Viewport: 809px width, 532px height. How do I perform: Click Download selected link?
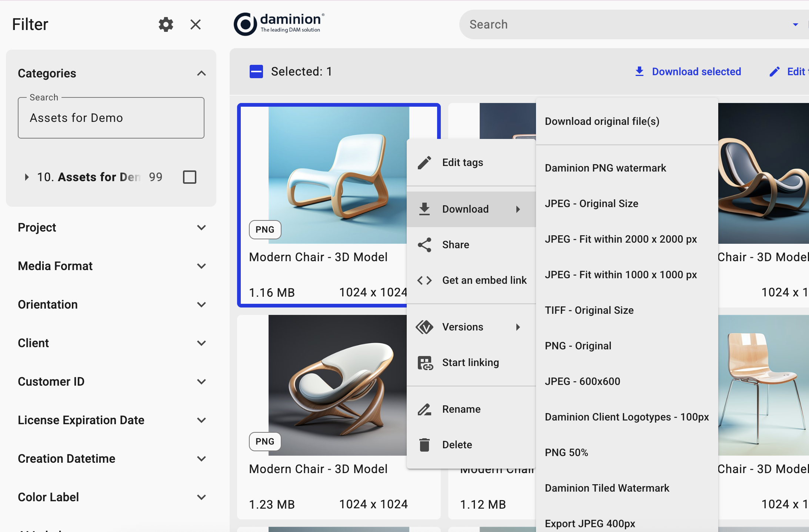click(688, 72)
